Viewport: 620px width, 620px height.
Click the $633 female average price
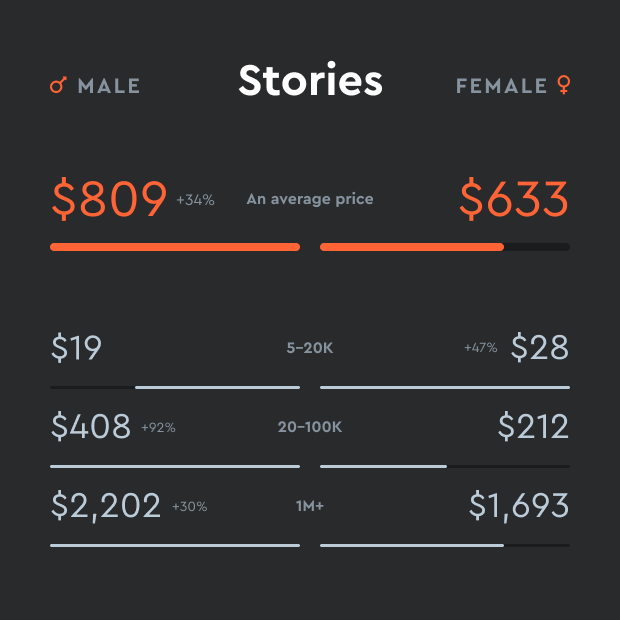(514, 200)
